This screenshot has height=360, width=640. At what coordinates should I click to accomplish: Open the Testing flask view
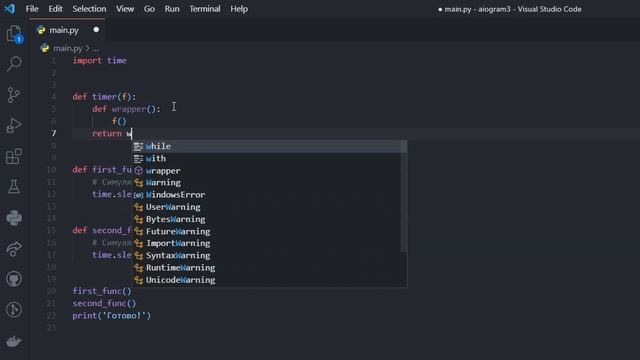(x=14, y=187)
